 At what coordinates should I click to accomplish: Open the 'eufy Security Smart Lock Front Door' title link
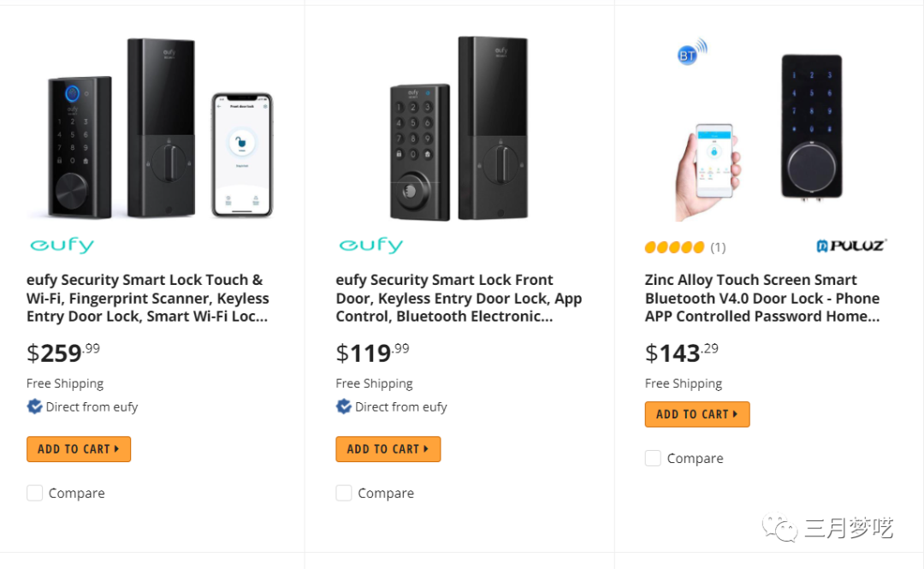tap(458, 298)
